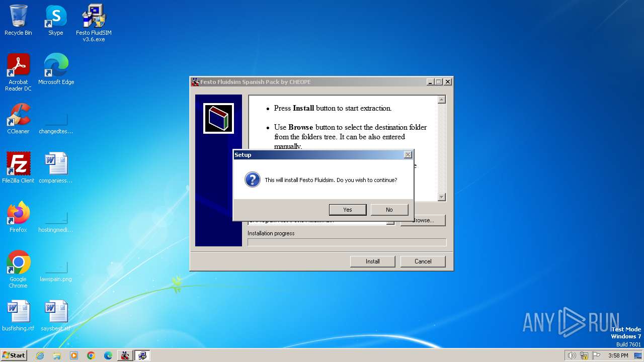This screenshot has width=644, height=362.
Task: Click the Festo Fluidsim Spanish Pack title icon
Action: [x=195, y=82]
